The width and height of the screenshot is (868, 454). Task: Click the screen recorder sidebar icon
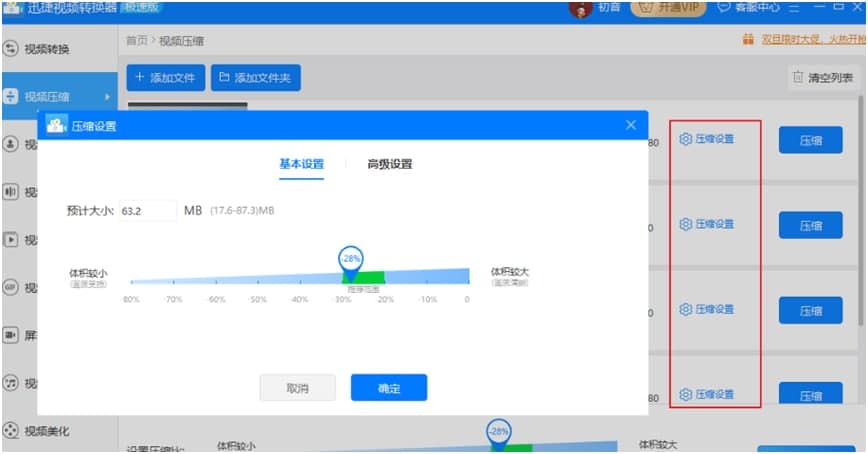point(11,335)
